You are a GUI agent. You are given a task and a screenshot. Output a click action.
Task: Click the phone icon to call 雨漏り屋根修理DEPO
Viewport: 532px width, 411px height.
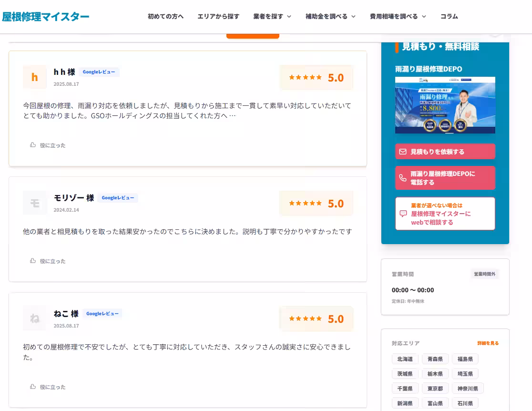click(402, 177)
